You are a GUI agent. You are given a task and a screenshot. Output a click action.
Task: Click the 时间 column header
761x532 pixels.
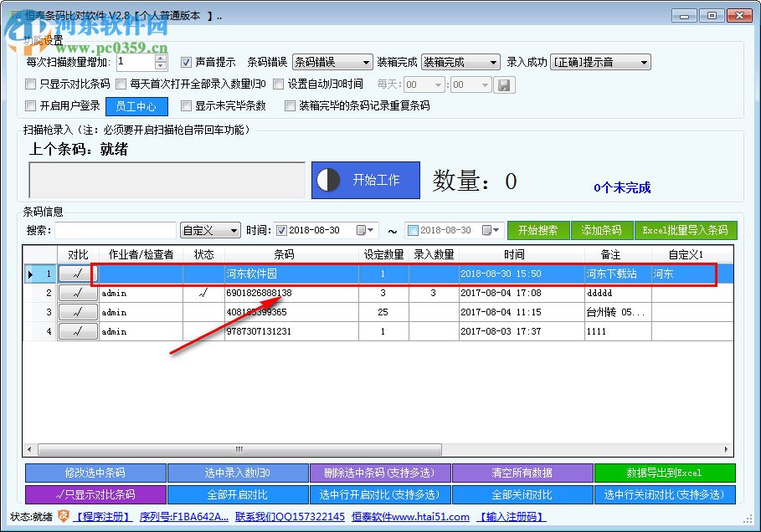pos(522,254)
